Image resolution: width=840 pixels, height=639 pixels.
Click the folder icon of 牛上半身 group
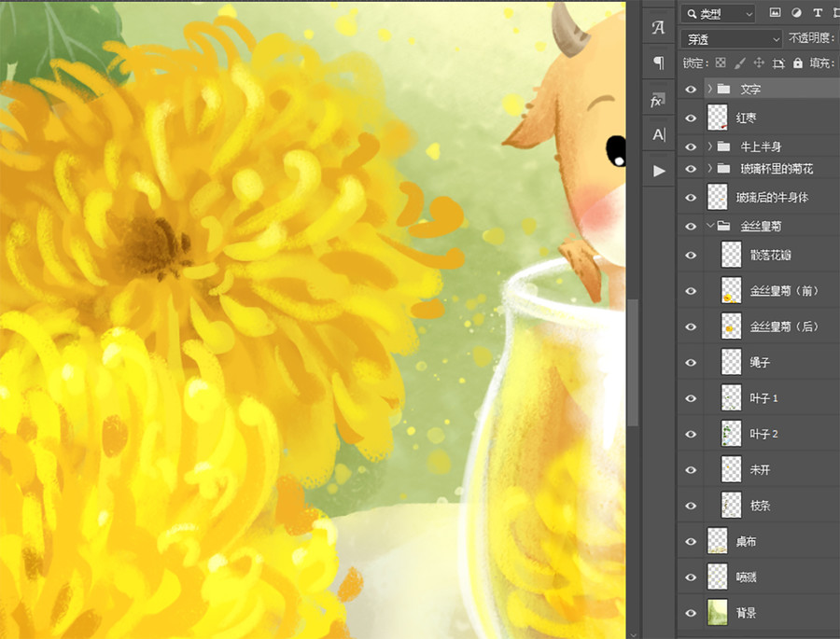(x=723, y=146)
